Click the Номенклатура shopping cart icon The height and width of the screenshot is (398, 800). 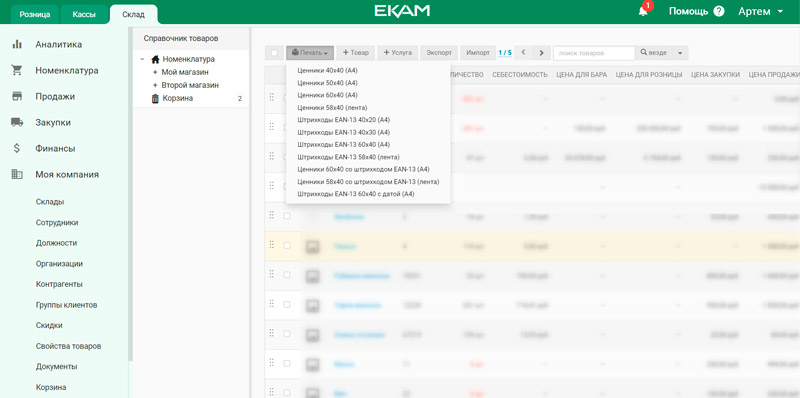[x=17, y=70]
